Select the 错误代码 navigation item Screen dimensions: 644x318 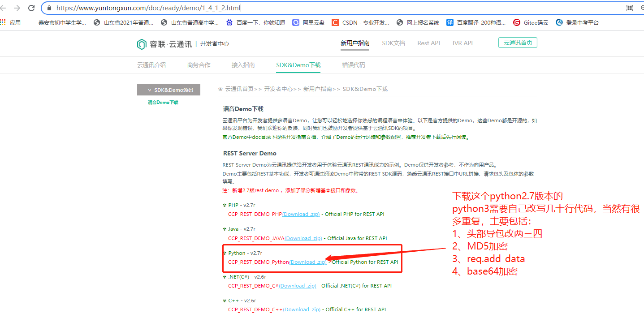point(353,64)
